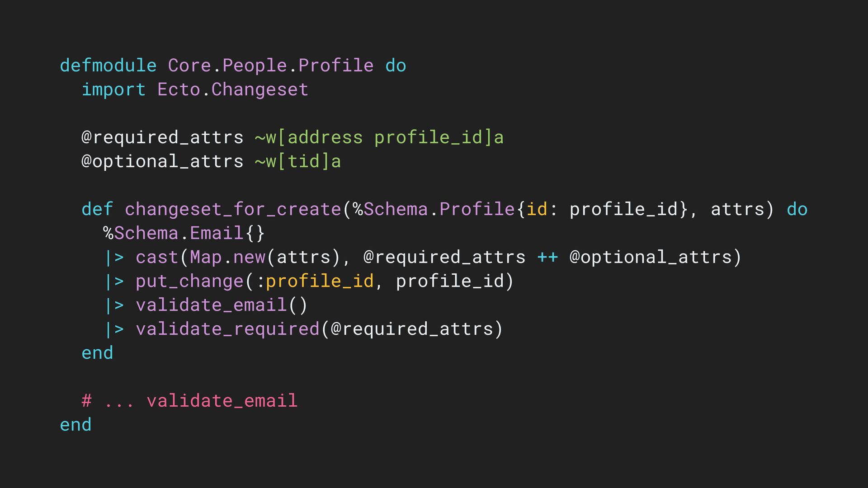Select the Core.People.Profile module name
Image resolution: width=868 pixels, height=488 pixels.
[271, 66]
